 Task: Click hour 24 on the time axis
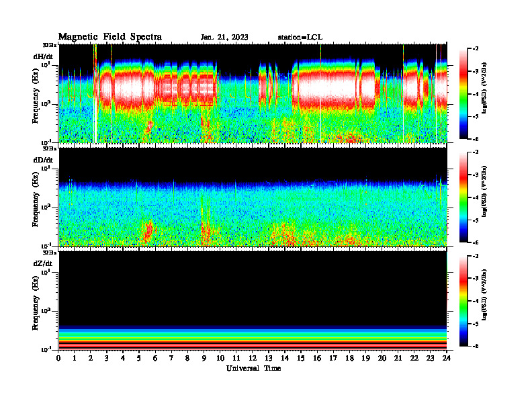(447, 358)
